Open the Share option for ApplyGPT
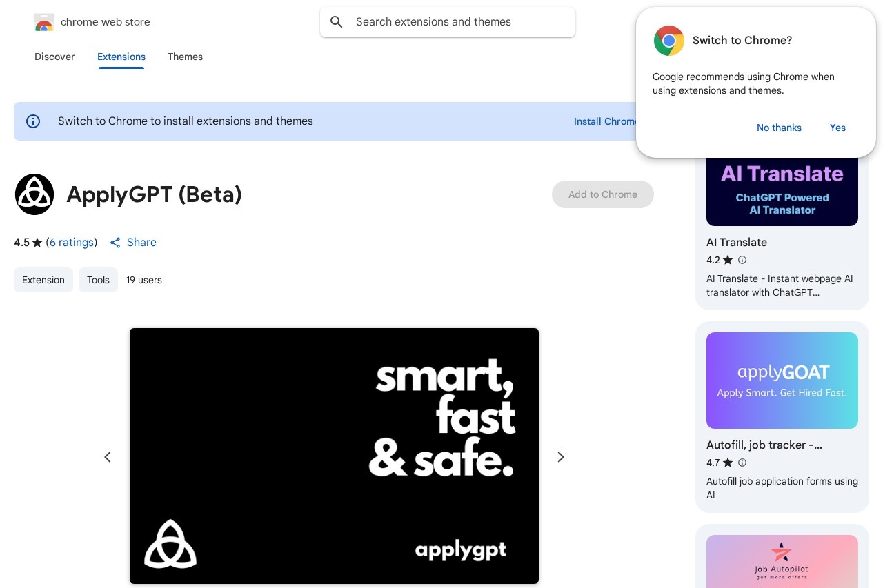The width and height of the screenshot is (883, 588). (133, 243)
